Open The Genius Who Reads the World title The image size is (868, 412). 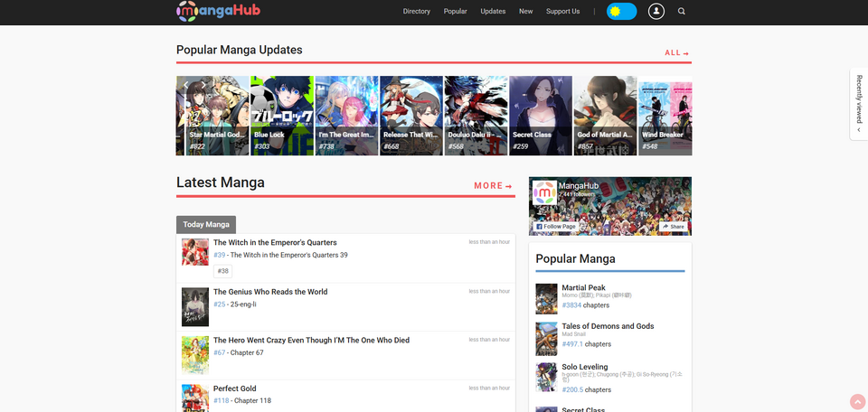click(x=270, y=292)
